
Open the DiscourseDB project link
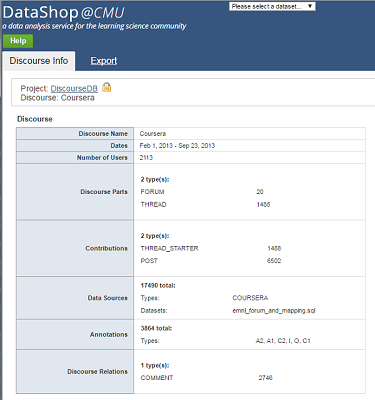point(74,88)
